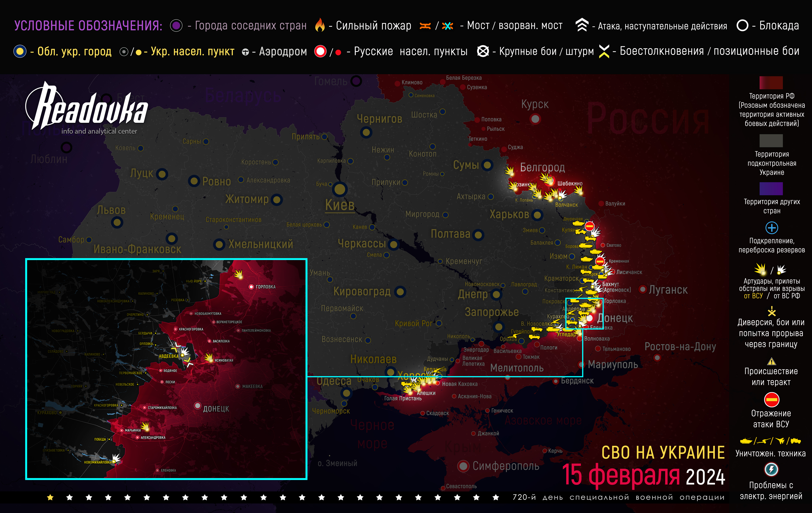This screenshot has width=812, height=513.
Task: Click the Симферополь city marker
Action: tap(463, 466)
